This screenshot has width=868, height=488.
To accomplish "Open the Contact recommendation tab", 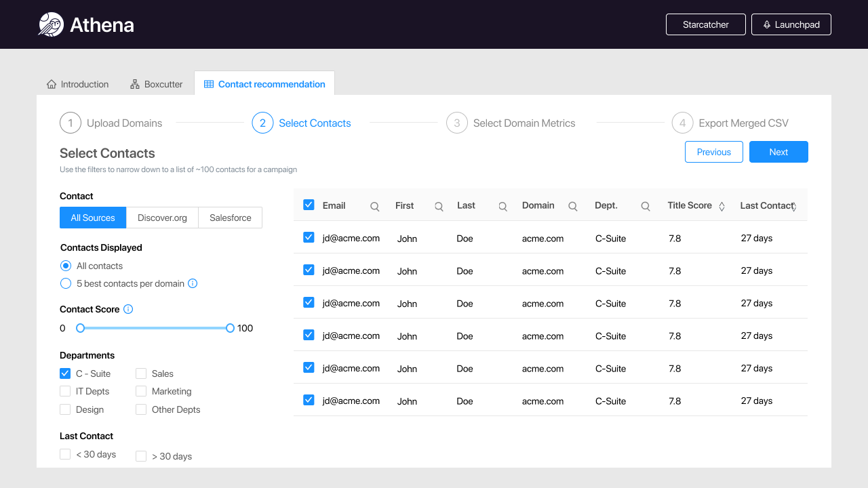I will [x=264, y=84].
